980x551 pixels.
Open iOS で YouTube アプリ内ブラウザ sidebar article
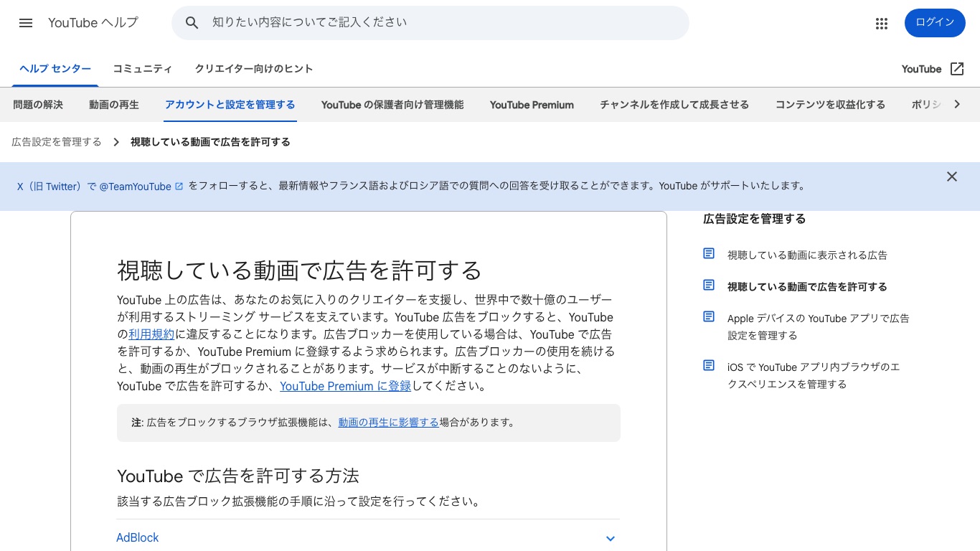[x=814, y=376]
